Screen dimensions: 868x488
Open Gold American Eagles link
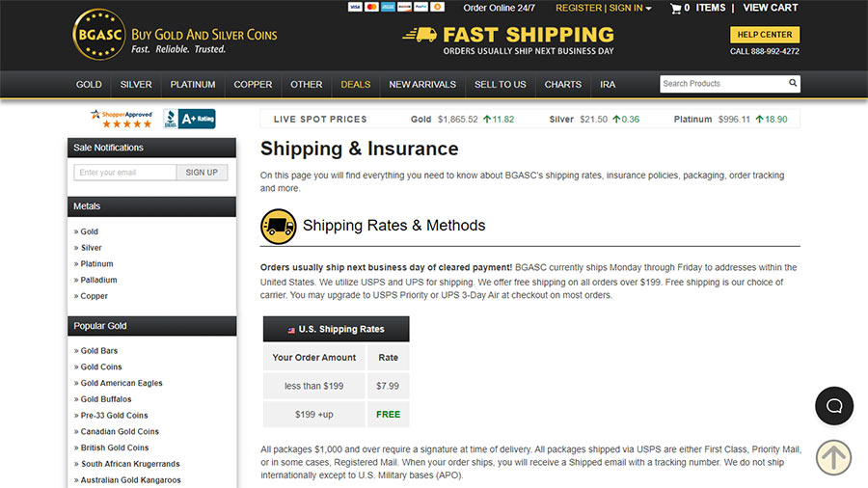(x=122, y=383)
